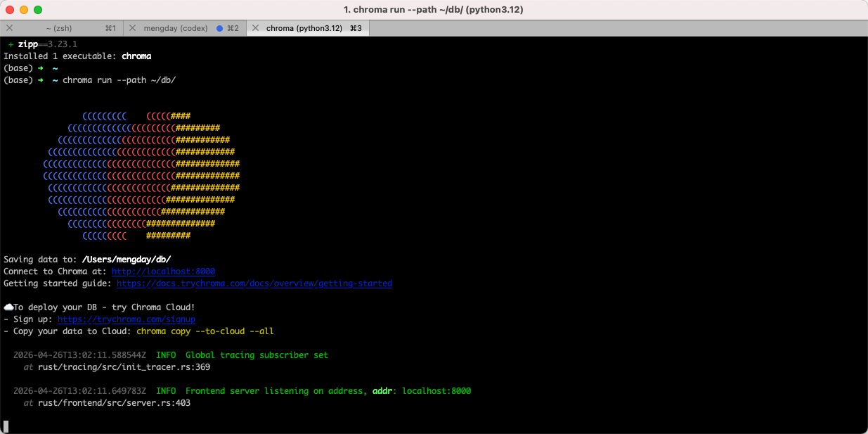The image size is (868, 434).
Task: Click the typed command 'chroma run --path ~/db/'
Action: click(119, 80)
